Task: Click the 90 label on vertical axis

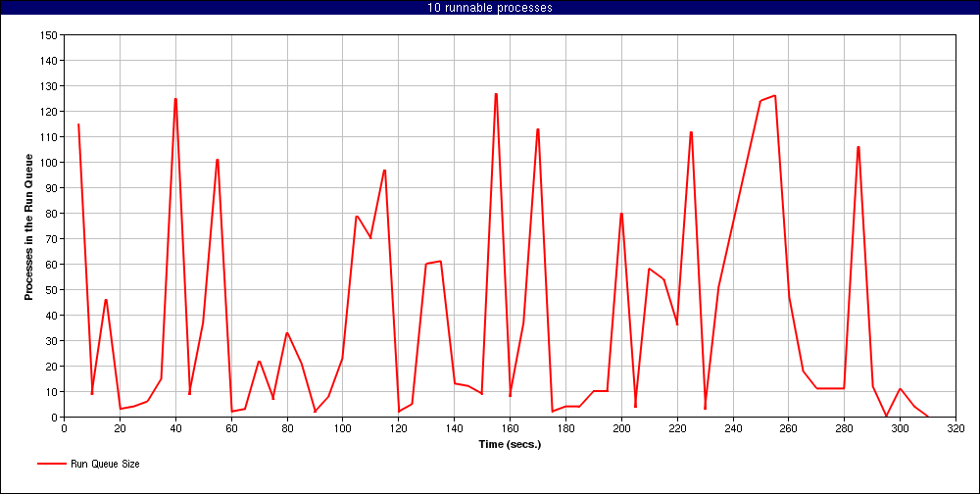Action: coord(51,187)
